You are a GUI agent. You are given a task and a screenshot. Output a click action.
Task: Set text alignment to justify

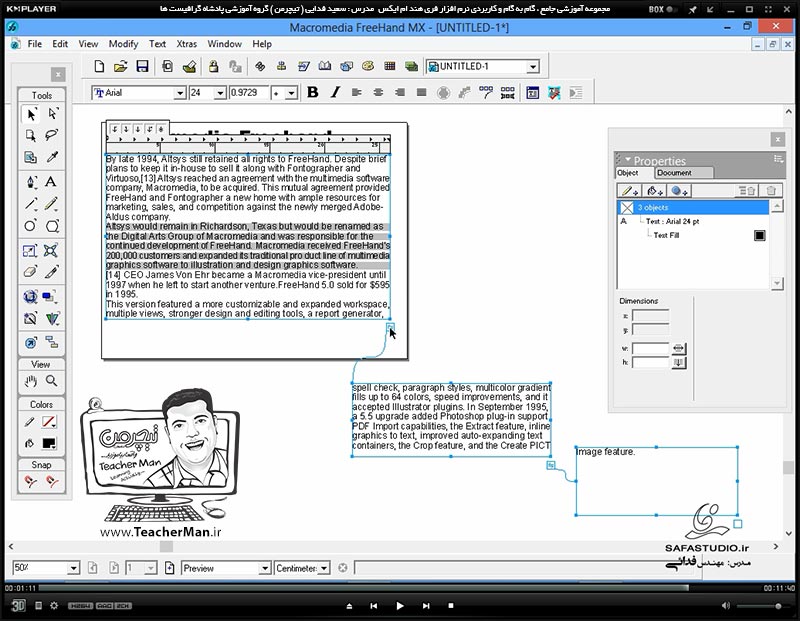[x=421, y=92]
